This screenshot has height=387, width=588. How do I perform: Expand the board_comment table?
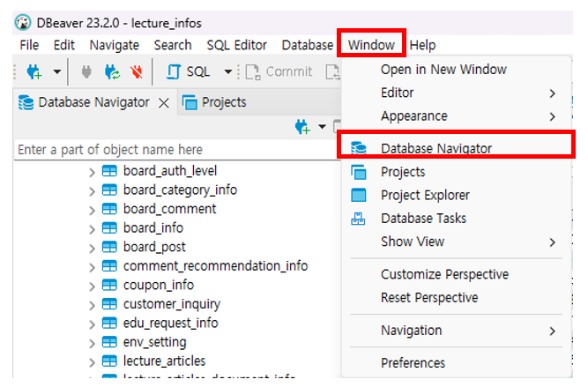tap(92, 211)
